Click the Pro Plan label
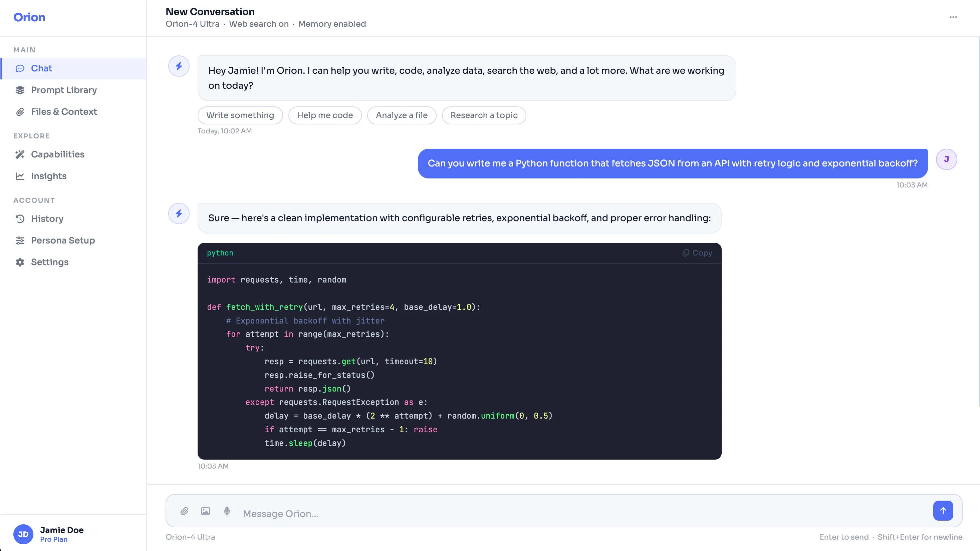 click(x=54, y=539)
